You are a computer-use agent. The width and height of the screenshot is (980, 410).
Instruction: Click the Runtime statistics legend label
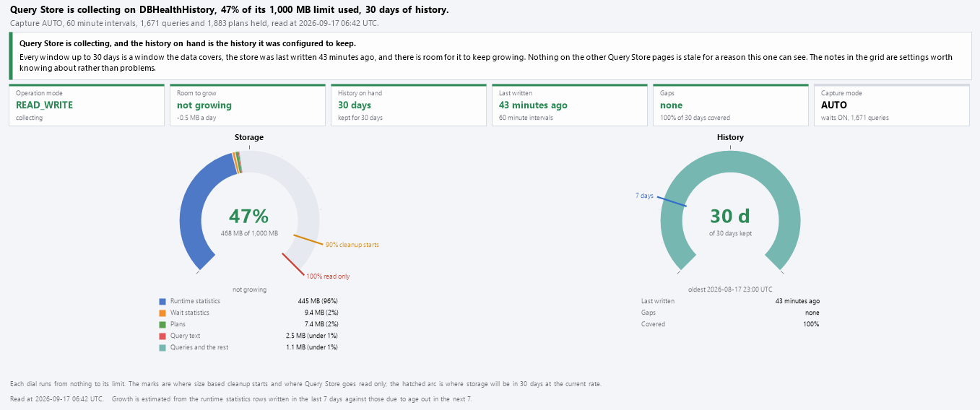[195, 301]
